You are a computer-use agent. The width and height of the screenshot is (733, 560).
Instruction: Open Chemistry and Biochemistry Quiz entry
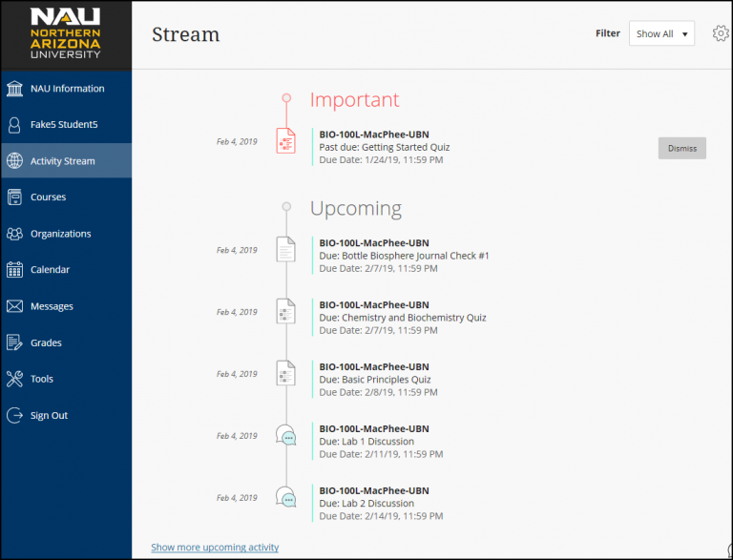[x=402, y=318]
